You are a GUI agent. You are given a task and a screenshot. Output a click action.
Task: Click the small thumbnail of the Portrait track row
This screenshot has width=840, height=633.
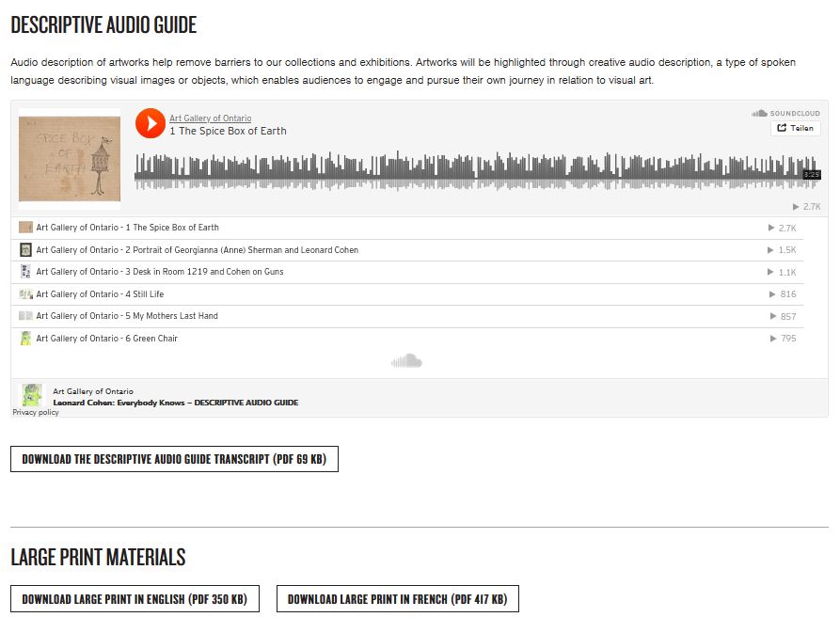click(25, 249)
